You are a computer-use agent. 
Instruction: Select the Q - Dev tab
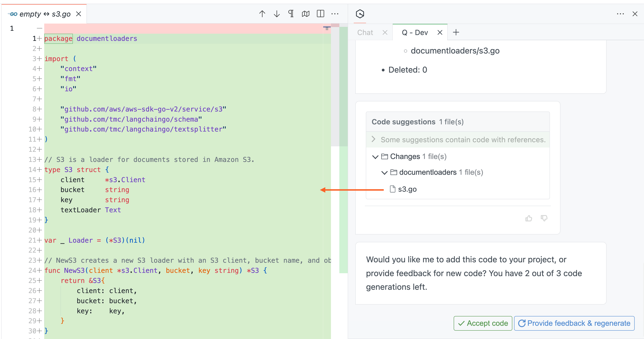pyautogui.click(x=415, y=32)
